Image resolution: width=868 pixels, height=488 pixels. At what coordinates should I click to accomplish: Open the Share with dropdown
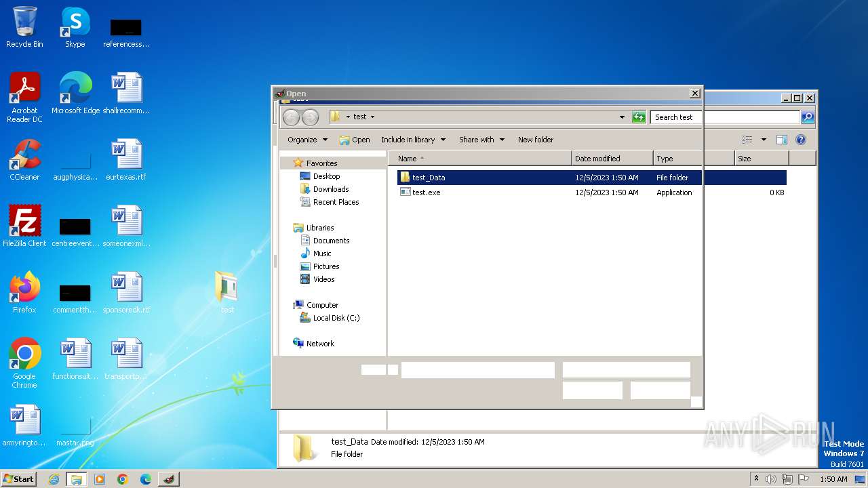[x=481, y=140]
